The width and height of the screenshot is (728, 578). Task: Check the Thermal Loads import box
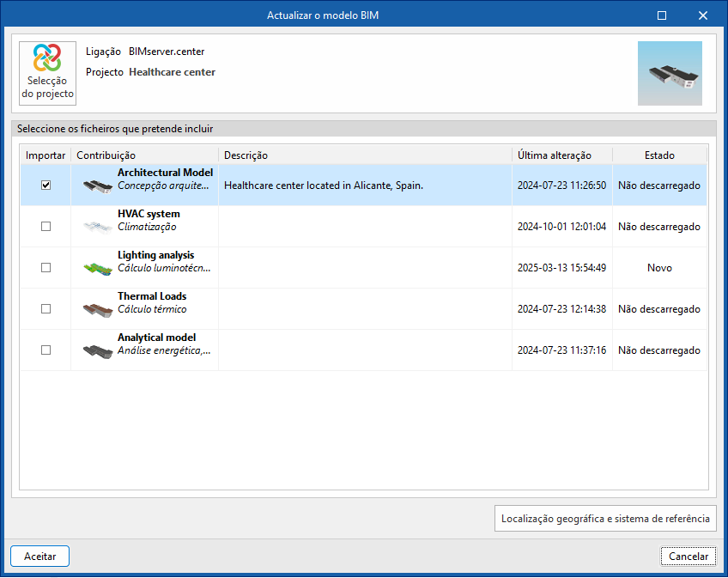(x=46, y=309)
